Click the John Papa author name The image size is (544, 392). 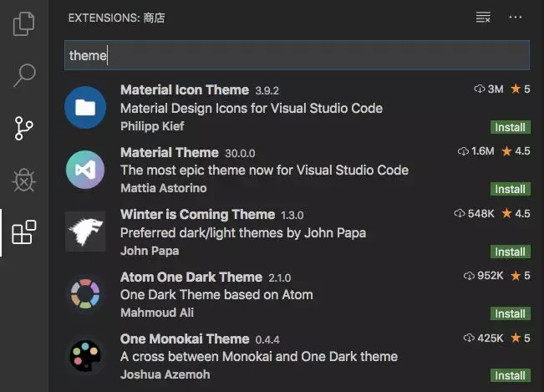tap(150, 251)
